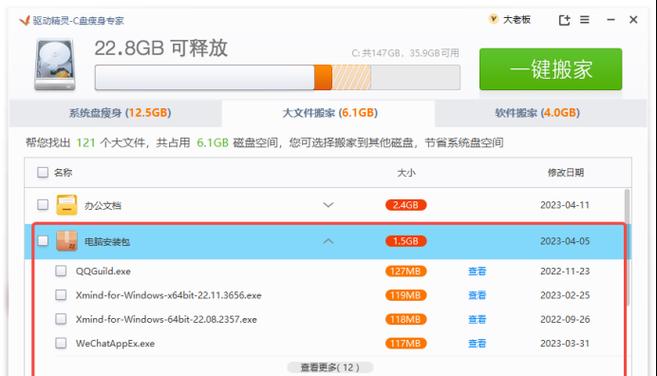Open the hamburger main menu icon

tap(585, 20)
